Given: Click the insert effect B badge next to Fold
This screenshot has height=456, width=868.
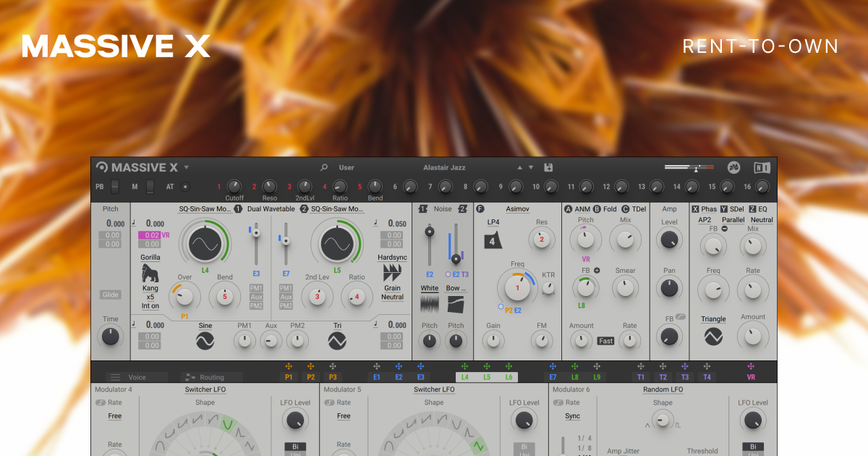Looking at the screenshot, I should click(x=597, y=209).
